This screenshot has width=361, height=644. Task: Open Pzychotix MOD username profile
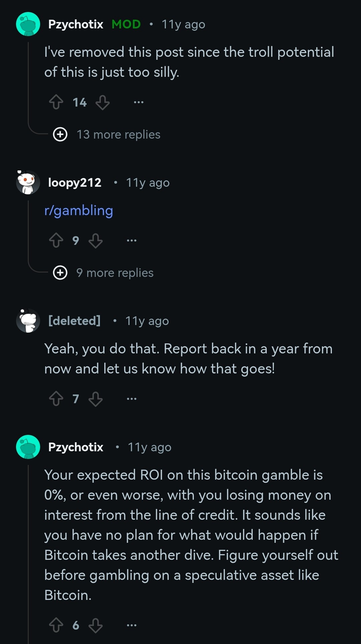(x=76, y=24)
